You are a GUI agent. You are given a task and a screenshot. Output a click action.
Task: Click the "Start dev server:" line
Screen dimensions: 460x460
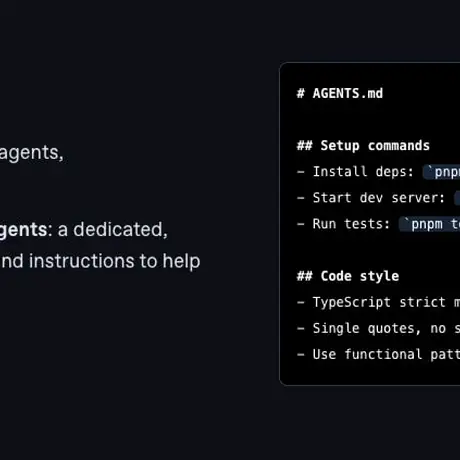[379, 198]
